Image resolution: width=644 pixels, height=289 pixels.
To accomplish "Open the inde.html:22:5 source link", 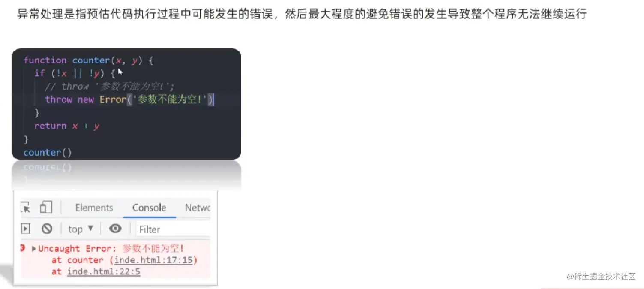I will (104, 271).
